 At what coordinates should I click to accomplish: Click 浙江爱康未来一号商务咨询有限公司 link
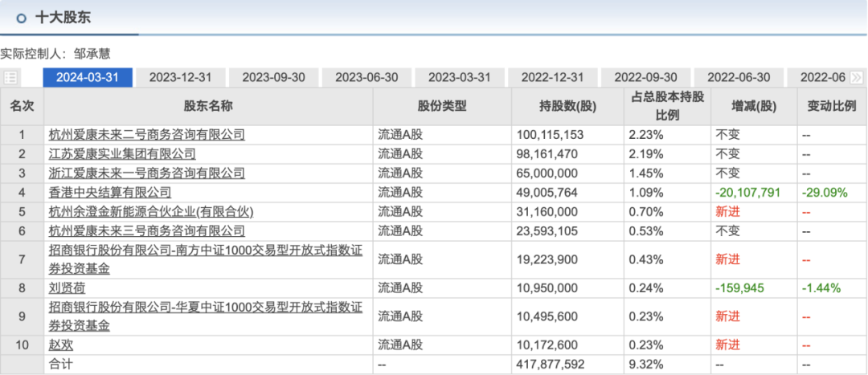(147, 173)
